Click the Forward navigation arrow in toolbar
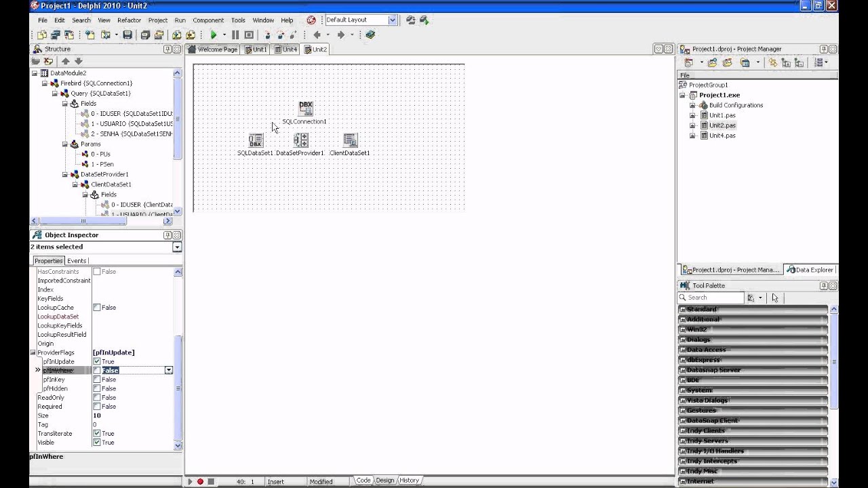The width and height of the screenshot is (868, 488). [x=341, y=35]
